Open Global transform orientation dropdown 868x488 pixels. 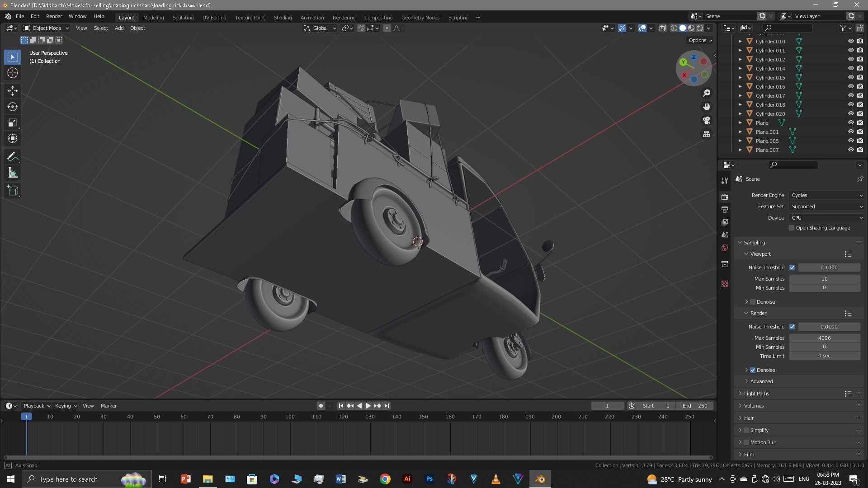tap(320, 28)
